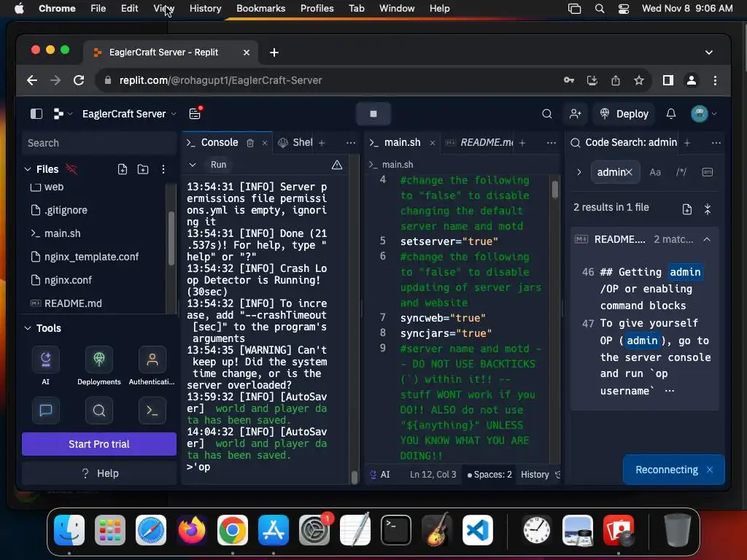The height and width of the screenshot is (560, 747).
Task: Open editor pane three-dot menu
Action: click(x=551, y=143)
